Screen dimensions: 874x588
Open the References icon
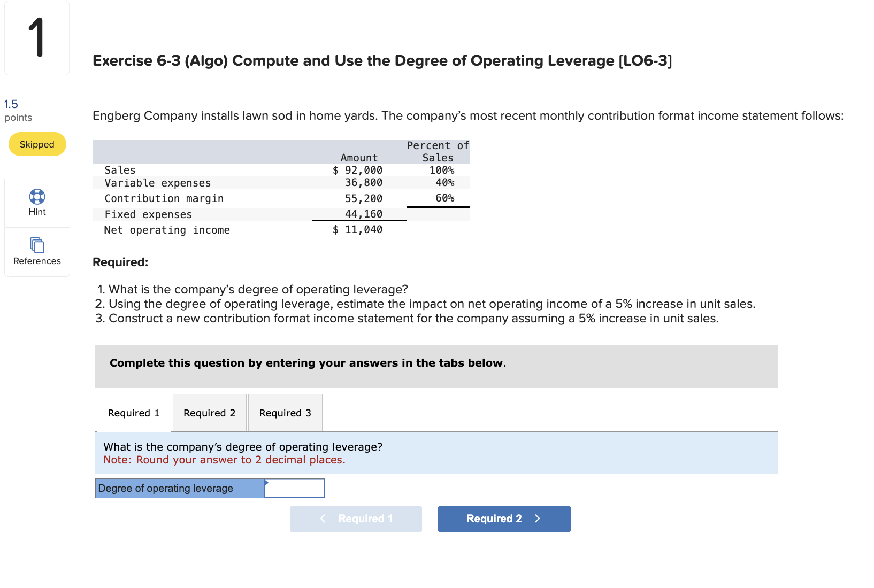click(x=36, y=245)
